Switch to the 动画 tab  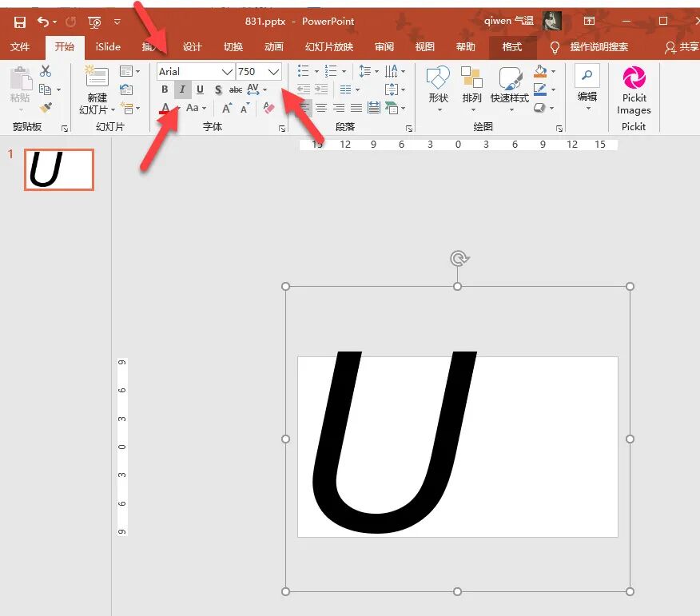coord(273,47)
